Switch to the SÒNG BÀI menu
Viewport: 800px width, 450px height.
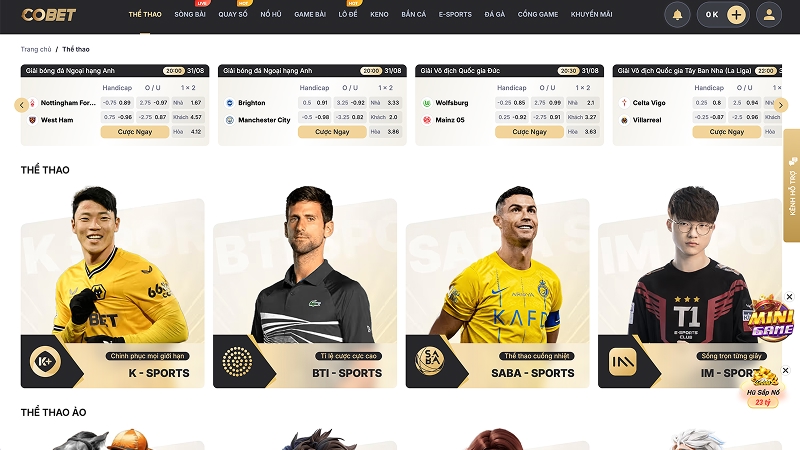(x=190, y=14)
